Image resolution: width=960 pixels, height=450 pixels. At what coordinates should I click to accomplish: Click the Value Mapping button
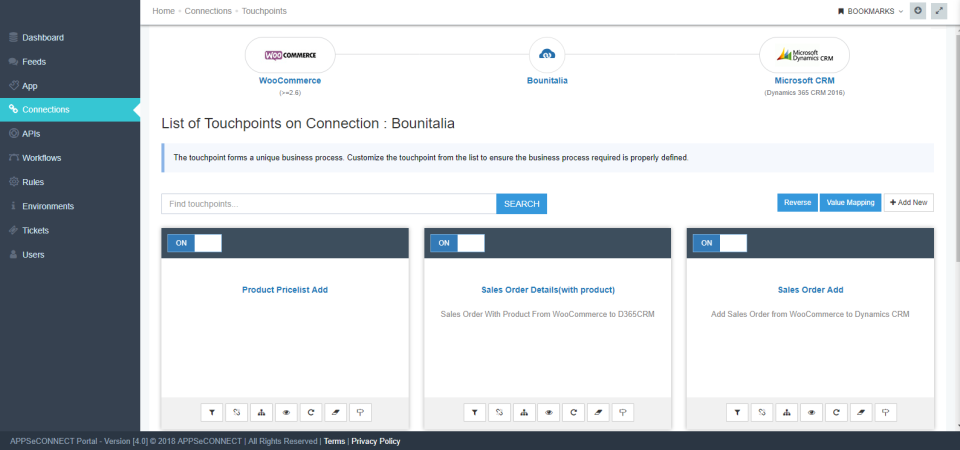[x=850, y=203]
